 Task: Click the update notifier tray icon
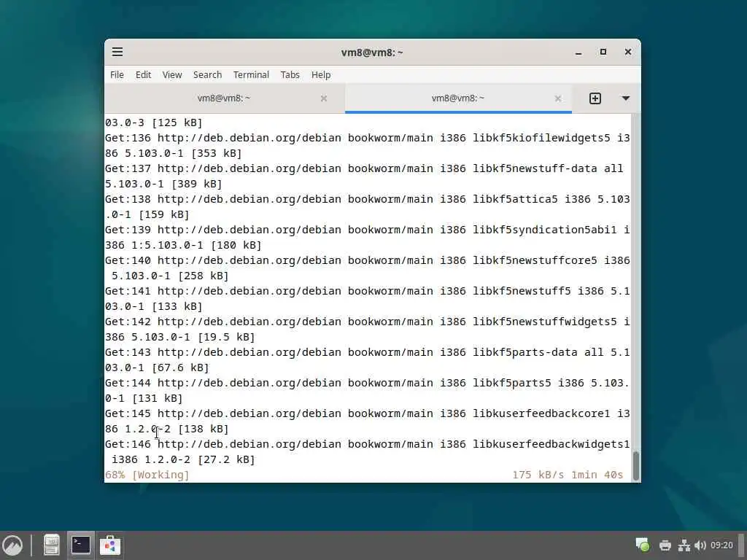(642, 545)
